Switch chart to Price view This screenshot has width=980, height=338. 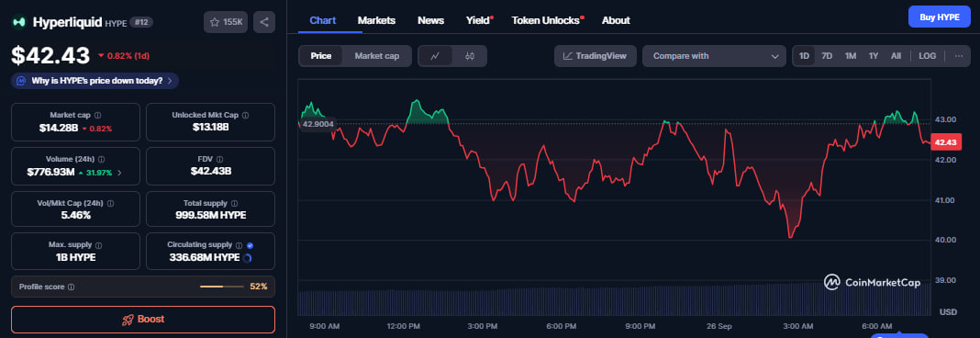pos(320,56)
